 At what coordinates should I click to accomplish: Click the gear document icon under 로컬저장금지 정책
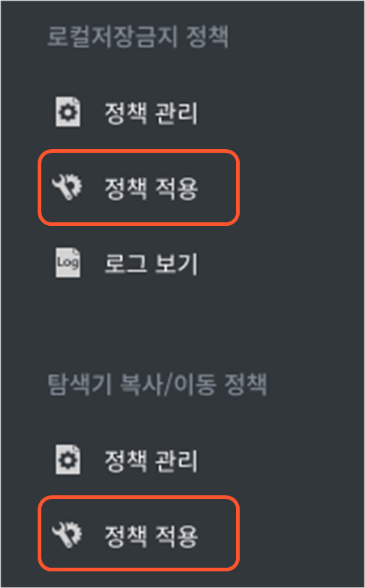pos(68,112)
